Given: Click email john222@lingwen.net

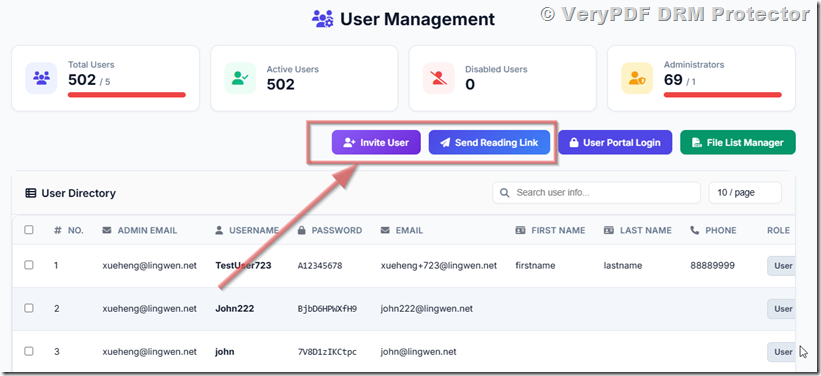Looking at the screenshot, I should click(427, 308).
